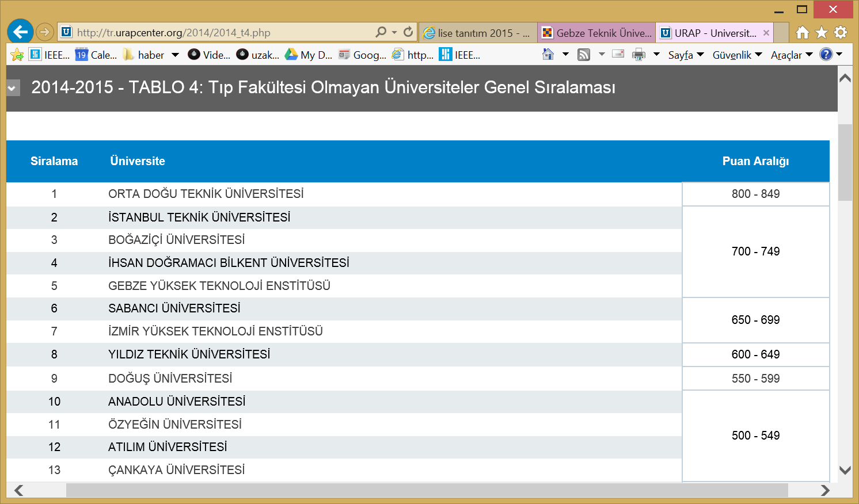
Task: Select DOĞUŞ ÜNİVERSİTESİ row
Action: 344,379
